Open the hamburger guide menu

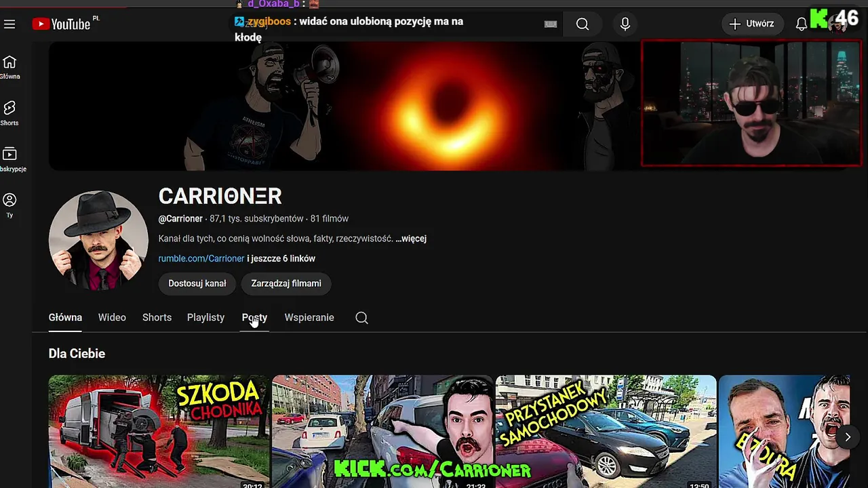tap(9, 24)
